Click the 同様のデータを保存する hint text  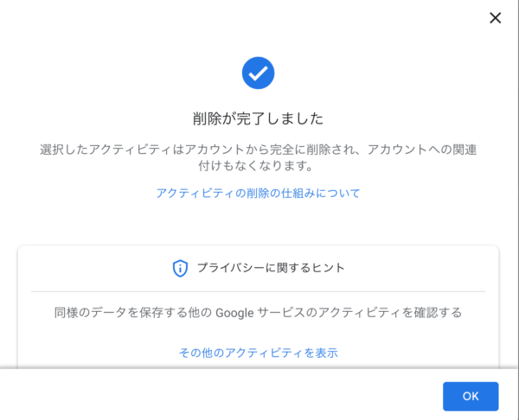click(258, 313)
